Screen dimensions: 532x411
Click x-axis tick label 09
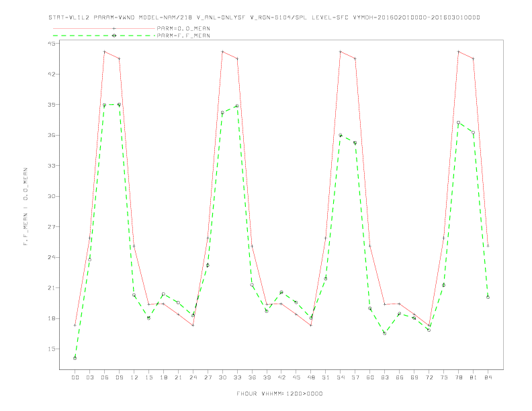tap(119, 377)
